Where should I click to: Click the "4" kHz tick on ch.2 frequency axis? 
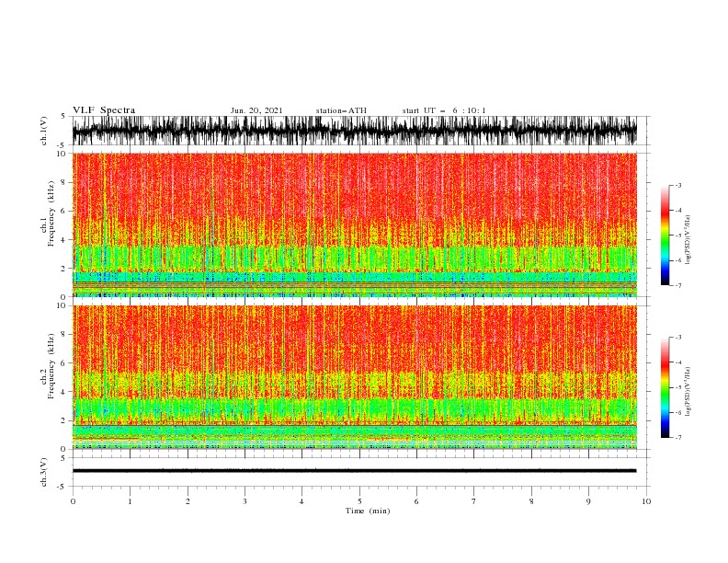pyautogui.click(x=63, y=392)
